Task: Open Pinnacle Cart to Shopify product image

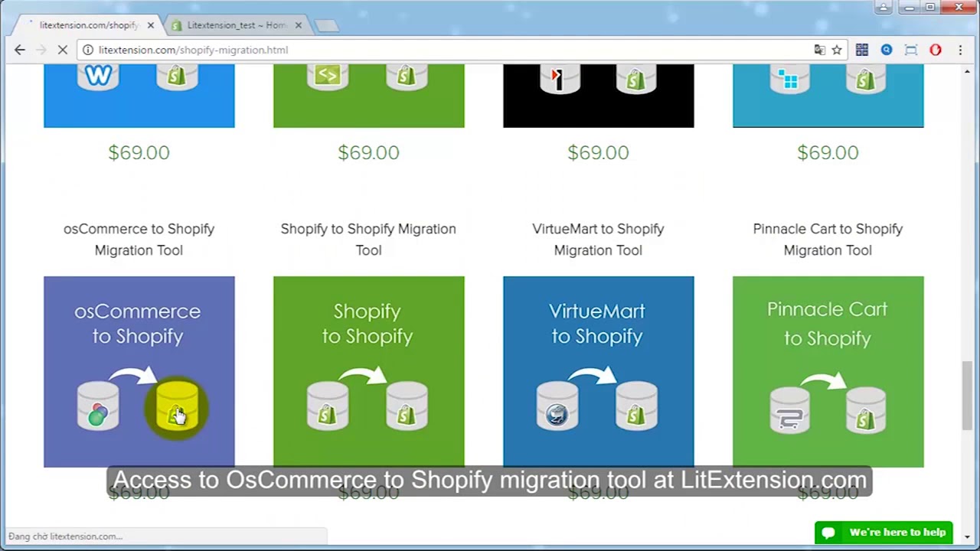Action: (828, 372)
